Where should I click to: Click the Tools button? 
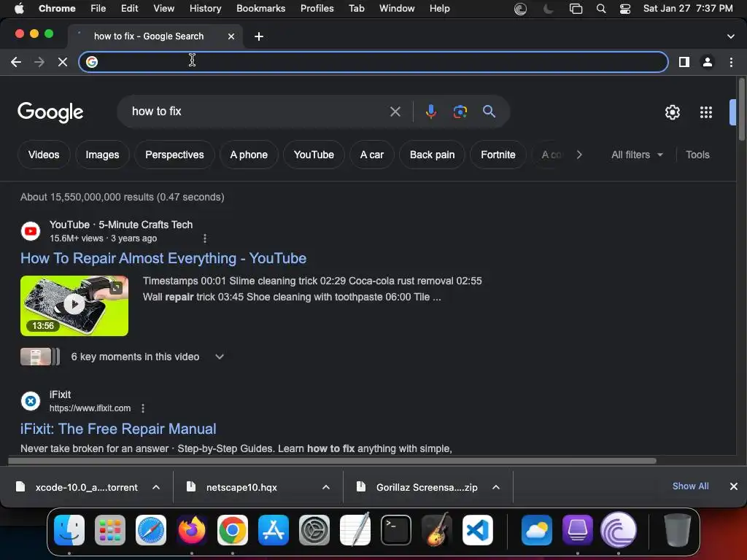697,155
